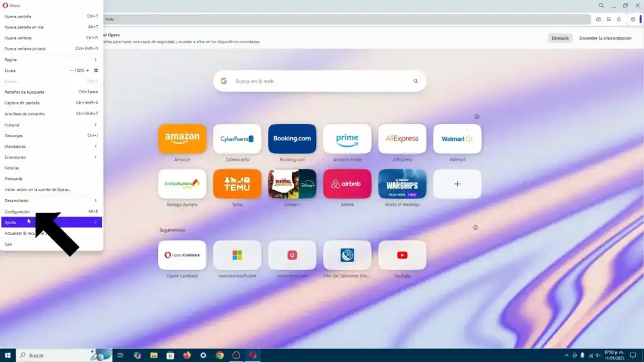Open the www.opera.com suggestion tile
Image resolution: width=644 pixels, height=362 pixels.
point(292,255)
